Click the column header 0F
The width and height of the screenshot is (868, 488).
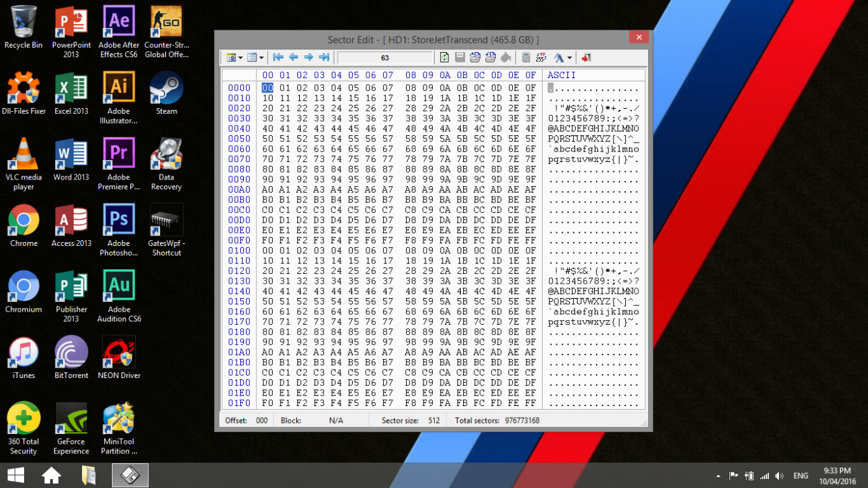point(530,75)
